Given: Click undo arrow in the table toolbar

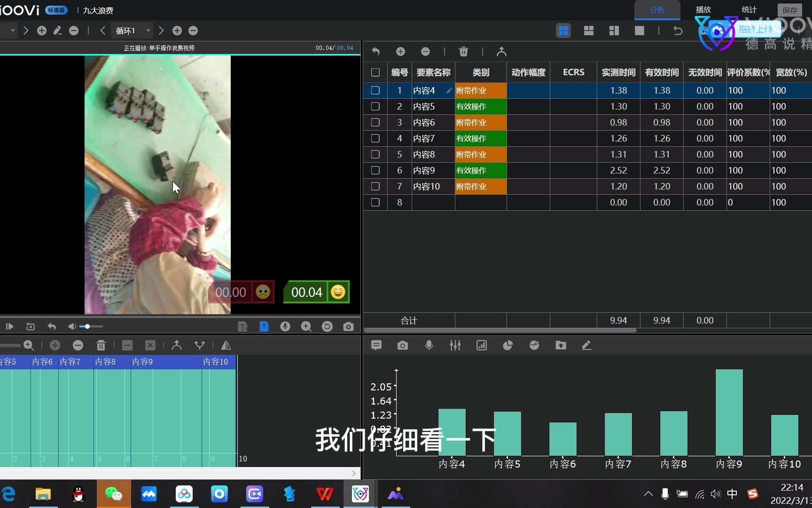Looking at the screenshot, I should (x=376, y=51).
